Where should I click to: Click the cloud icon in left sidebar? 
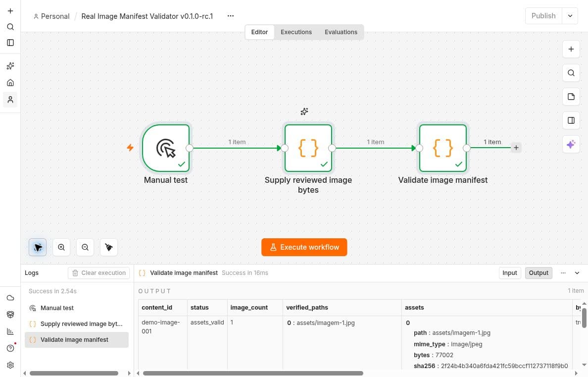10,298
